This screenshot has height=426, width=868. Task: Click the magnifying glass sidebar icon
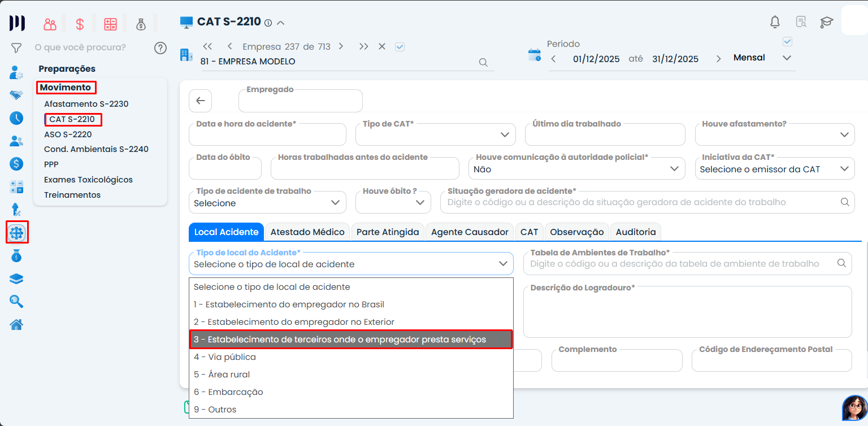[16, 302]
